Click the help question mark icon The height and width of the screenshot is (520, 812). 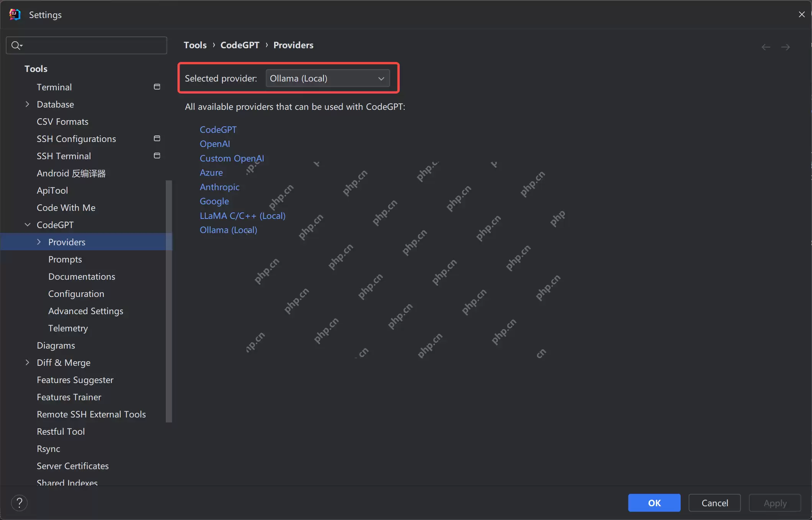coord(19,503)
